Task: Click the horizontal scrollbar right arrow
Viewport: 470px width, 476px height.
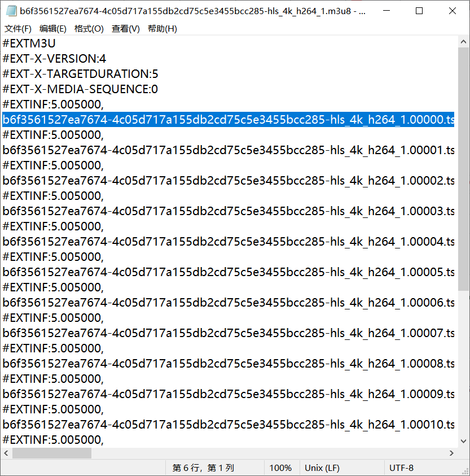Action: click(x=451, y=453)
